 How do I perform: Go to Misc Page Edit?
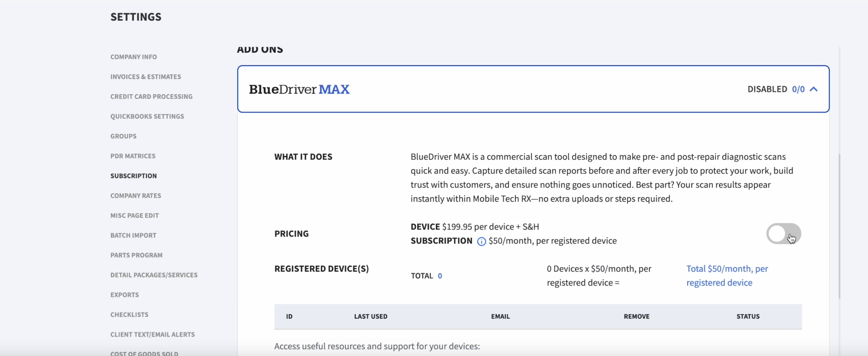click(135, 216)
